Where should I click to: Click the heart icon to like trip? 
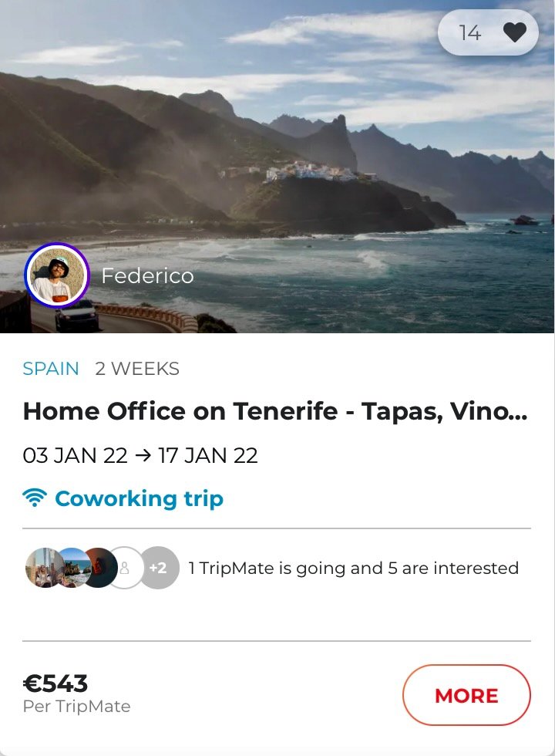click(514, 32)
